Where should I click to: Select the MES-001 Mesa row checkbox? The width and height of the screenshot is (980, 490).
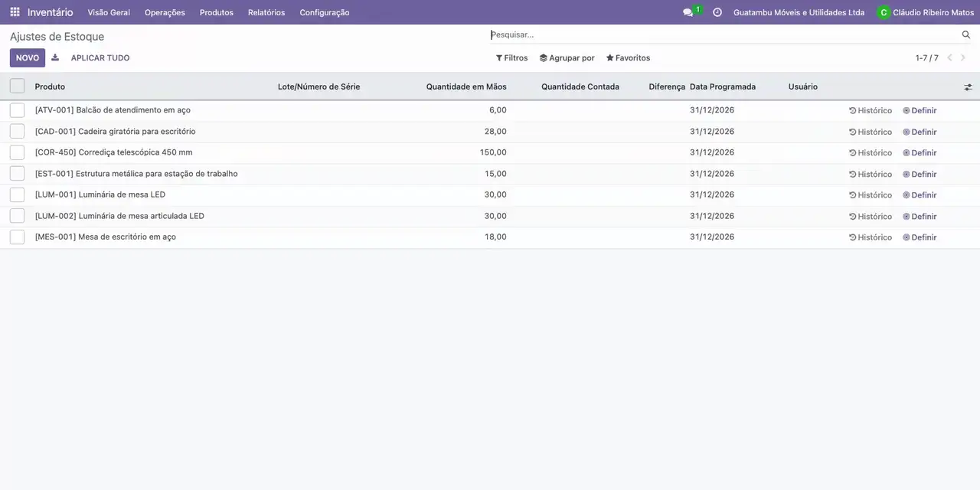[17, 237]
